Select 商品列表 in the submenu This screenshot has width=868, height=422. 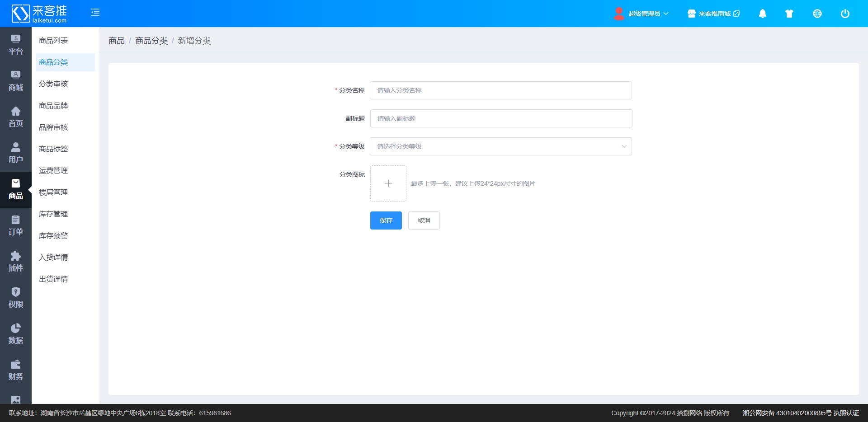click(53, 41)
